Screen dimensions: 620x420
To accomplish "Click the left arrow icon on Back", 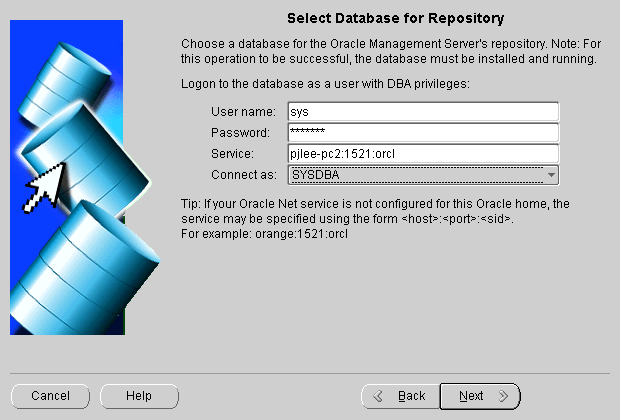I will tap(377, 396).
